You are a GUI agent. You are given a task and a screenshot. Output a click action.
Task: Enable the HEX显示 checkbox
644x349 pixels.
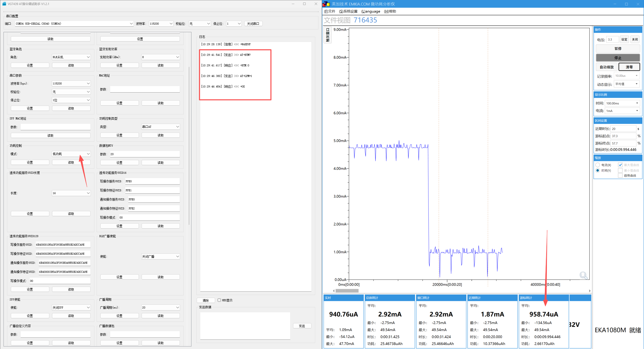(219, 300)
